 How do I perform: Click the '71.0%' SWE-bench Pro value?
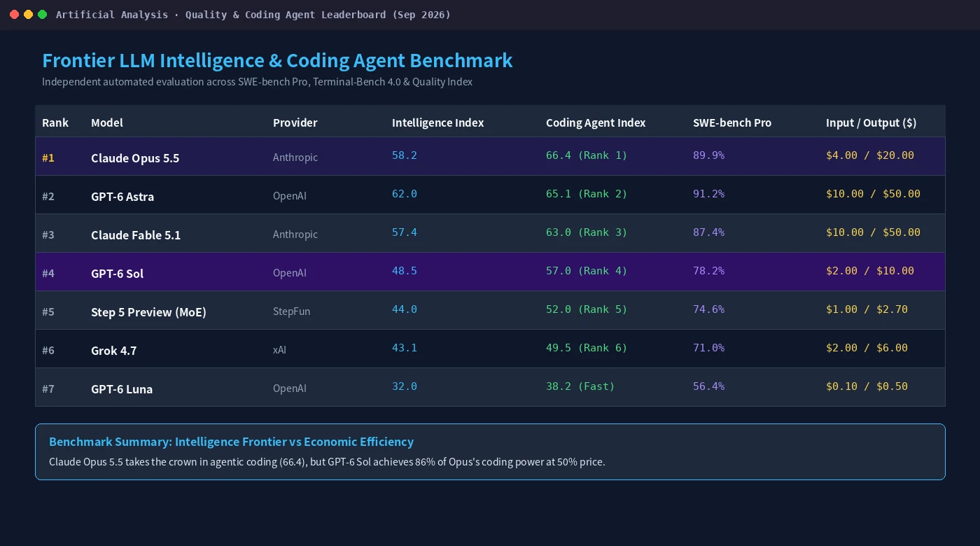[x=708, y=348]
